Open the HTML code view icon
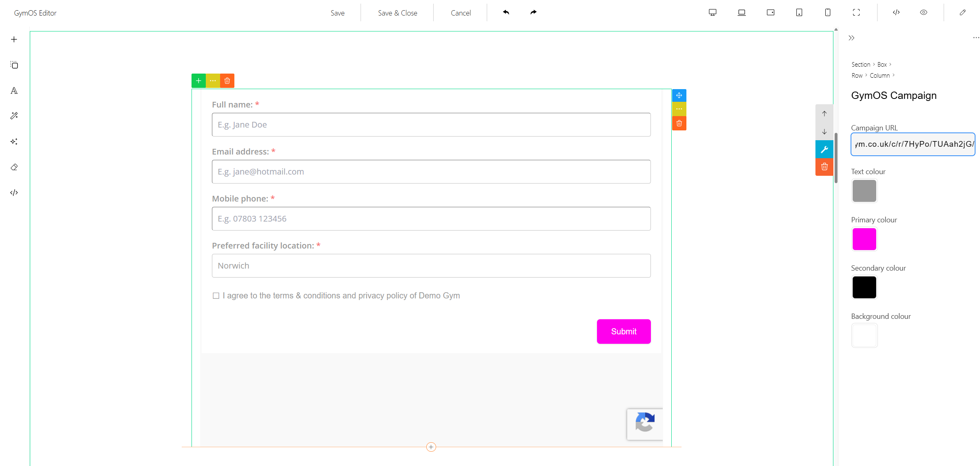This screenshot has height=466, width=980. click(896, 12)
